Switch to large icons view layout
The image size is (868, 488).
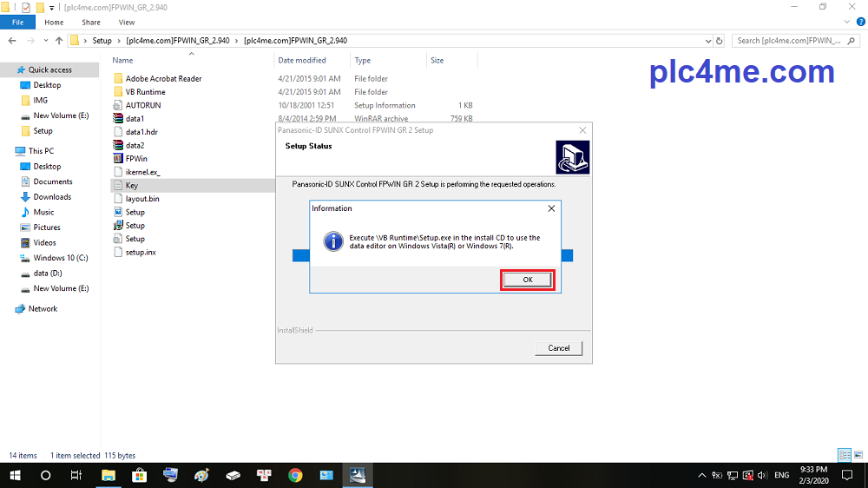[x=858, y=455]
